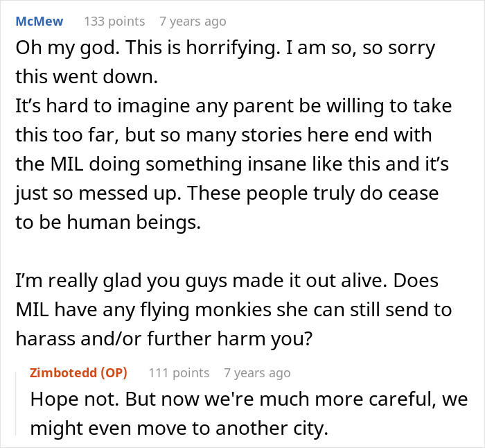Screen dimensions: 485x448
Task: Click the line starting "It's hard to imagine"
Action: [233, 108]
